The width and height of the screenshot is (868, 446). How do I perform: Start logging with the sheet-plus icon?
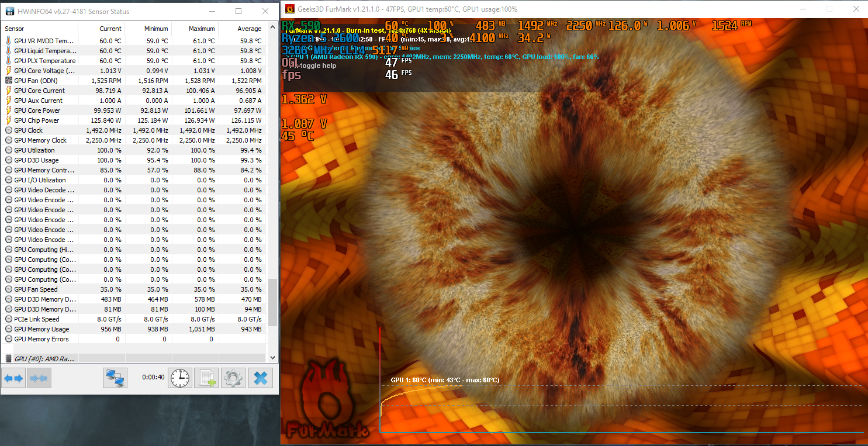(x=206, y=378)
